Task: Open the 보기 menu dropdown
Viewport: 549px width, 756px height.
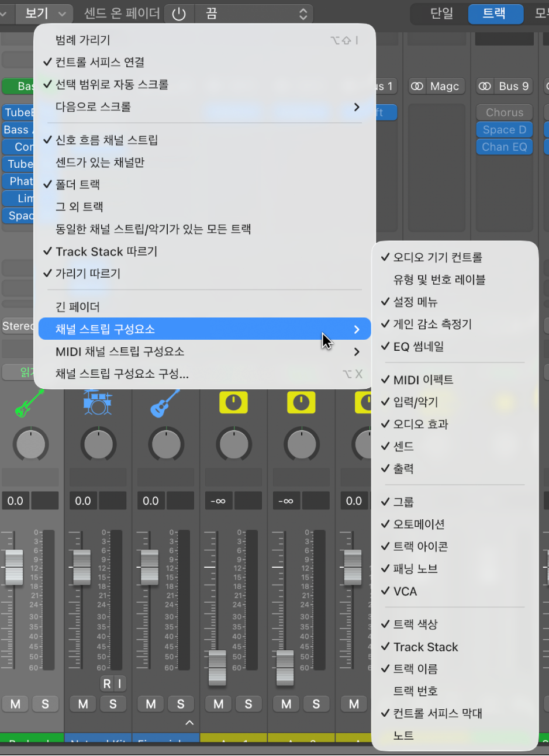Action: click(x=44, y=13)
